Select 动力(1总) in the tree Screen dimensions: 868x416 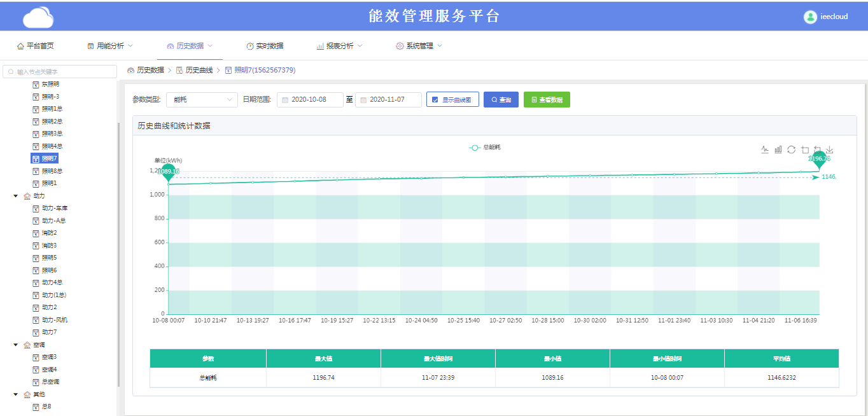point(54,295)
